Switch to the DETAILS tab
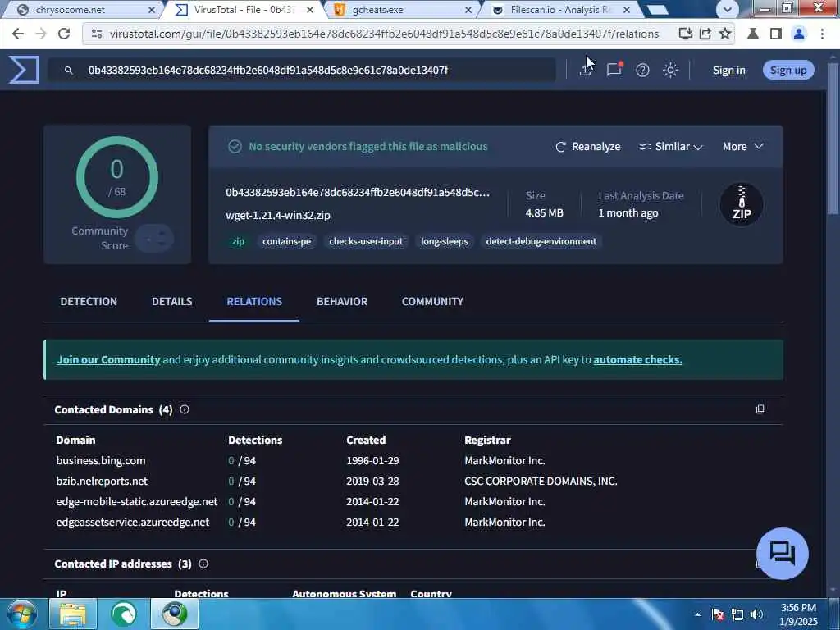 pos(172,302)
